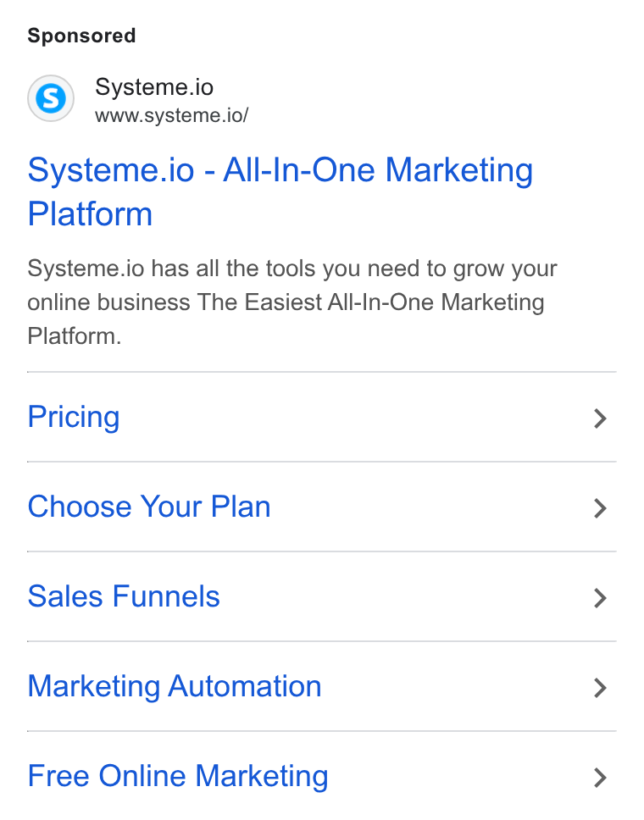Click the description's first line about tools
This screenshot has height=820, width=644.
(x=292, y=269)
